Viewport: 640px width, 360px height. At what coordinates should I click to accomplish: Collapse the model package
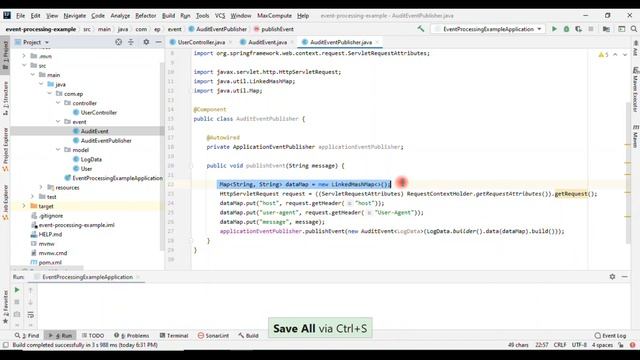[x=58, y=150]
